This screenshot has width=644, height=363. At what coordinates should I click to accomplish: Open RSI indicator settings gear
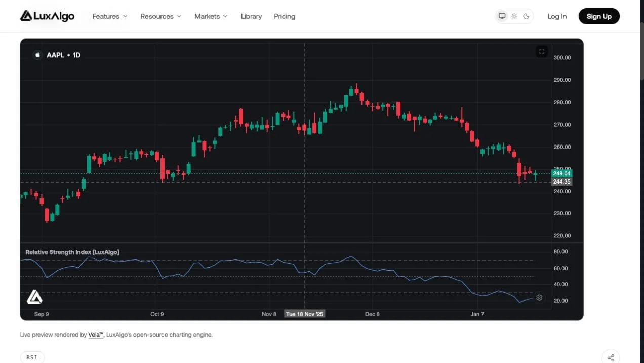point(539,298)
